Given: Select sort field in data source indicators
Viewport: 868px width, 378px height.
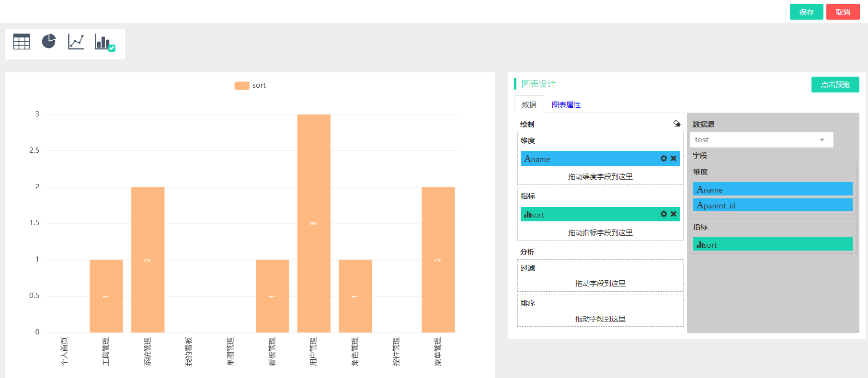Looking at the screenshot, I should (x=773, y=244).
